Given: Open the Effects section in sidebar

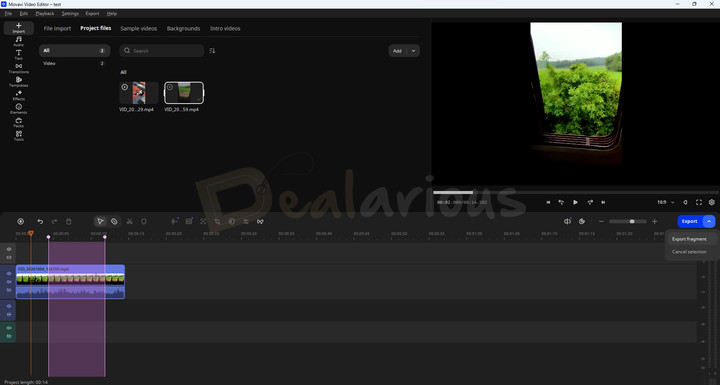Looking at the screenshot, I should click(x=19, y=95).
